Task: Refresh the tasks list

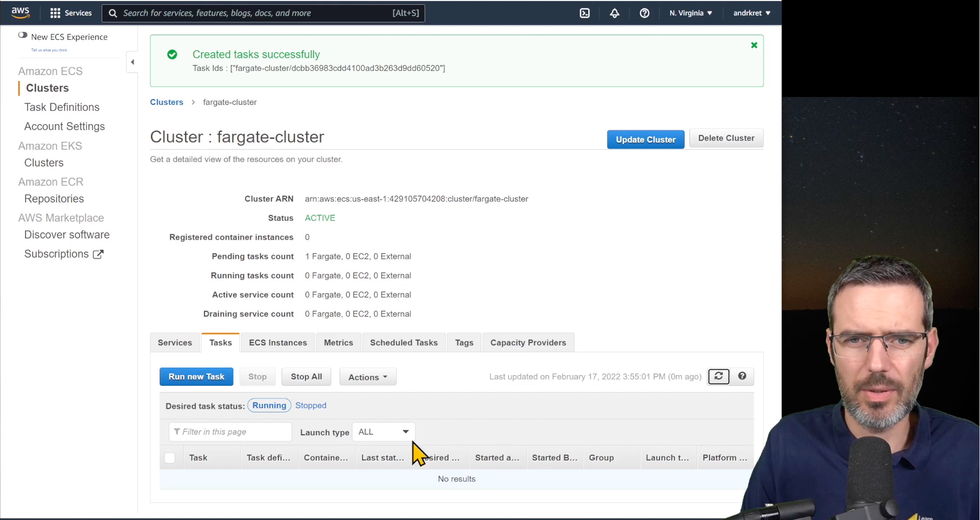Action: (718, 376)
